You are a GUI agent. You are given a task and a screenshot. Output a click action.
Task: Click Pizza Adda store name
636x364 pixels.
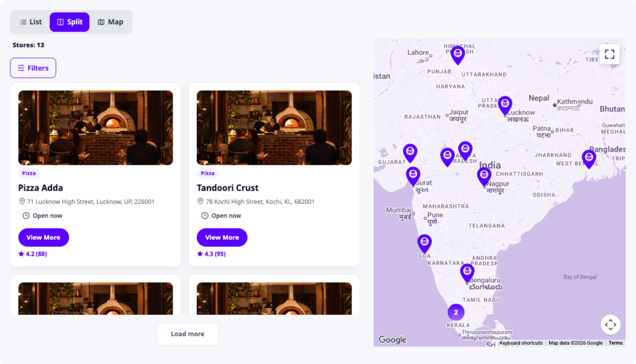40,188
